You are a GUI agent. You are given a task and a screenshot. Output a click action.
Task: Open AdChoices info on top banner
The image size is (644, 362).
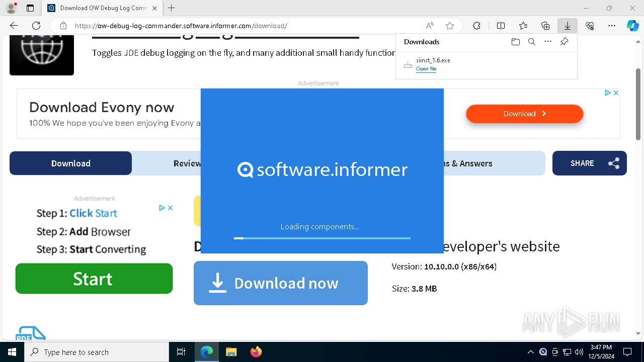608,93
